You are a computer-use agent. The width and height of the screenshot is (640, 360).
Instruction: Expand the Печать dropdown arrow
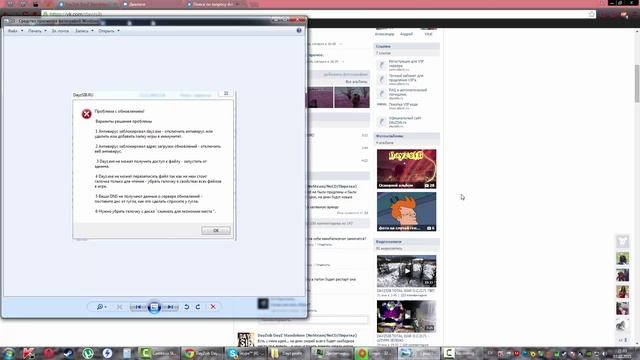(x=45, y=31)
